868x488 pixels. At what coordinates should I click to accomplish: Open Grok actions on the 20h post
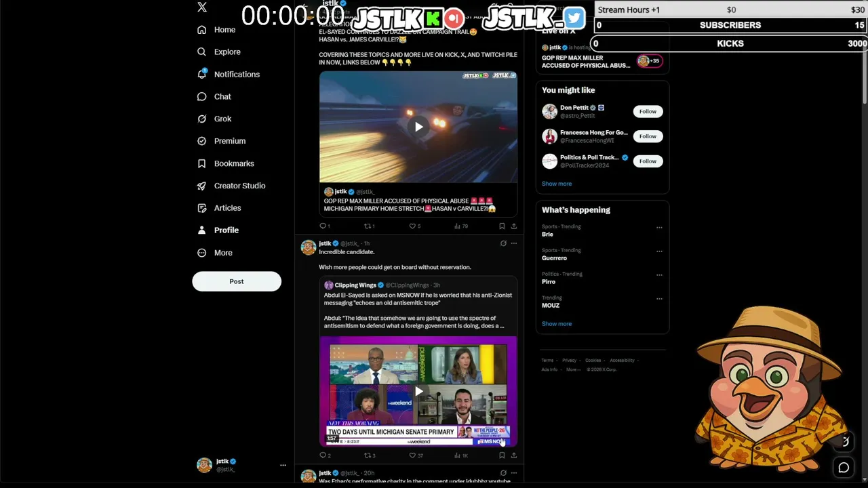[x=503, y=472]
